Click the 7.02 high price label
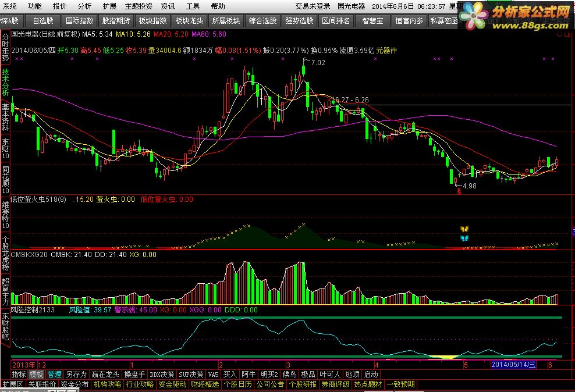 tap(318, 63)
